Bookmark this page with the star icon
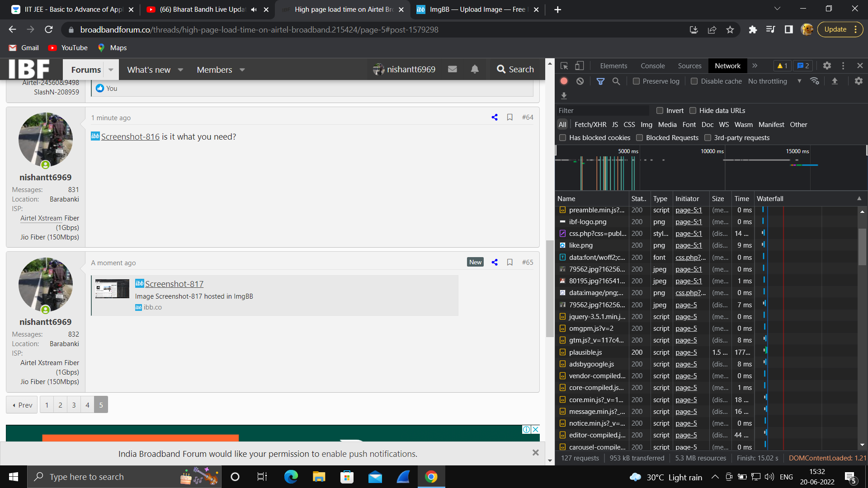Image resolution: width=868 pixels, height=488 pixels. click(x=730, y=30)
